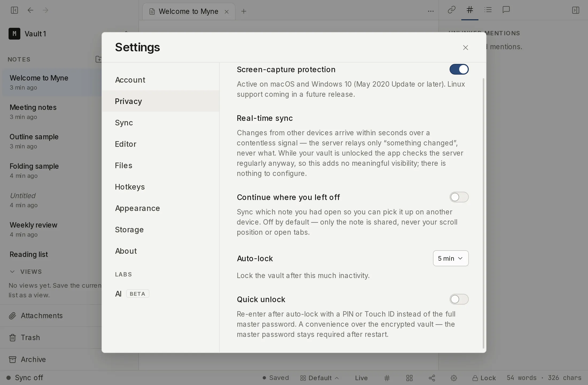Go forward with the right arrow icon
Screen dimensions: 588x385
click(45, 10)
